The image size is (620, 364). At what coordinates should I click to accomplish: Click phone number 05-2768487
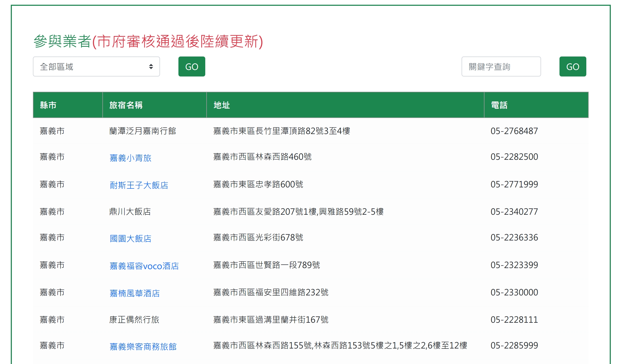[x=514, y=131]
